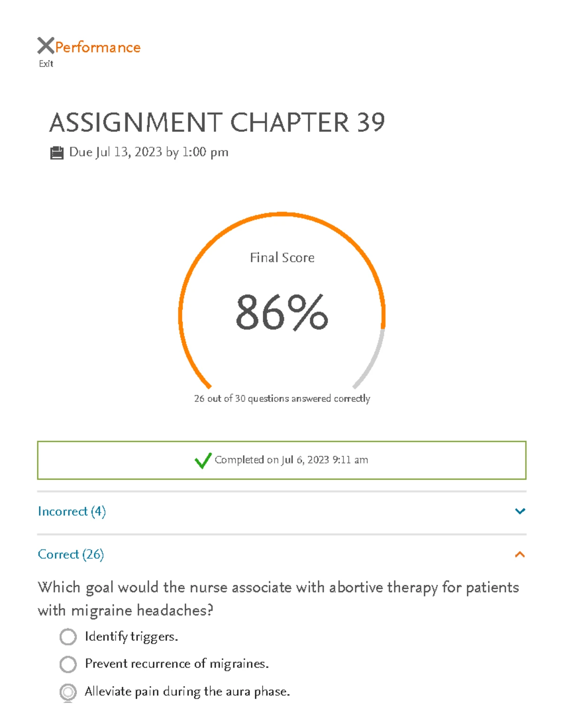Image resolution: width=563 pixels, height=728 pixels.
Task: Click the Performance header logo
Action: pyautogui.click(x=97, y=47)
